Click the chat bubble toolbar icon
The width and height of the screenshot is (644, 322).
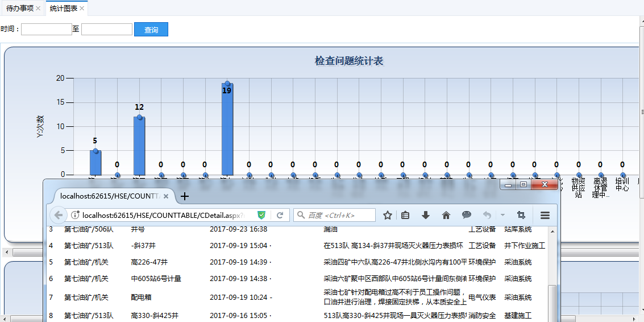467,214
